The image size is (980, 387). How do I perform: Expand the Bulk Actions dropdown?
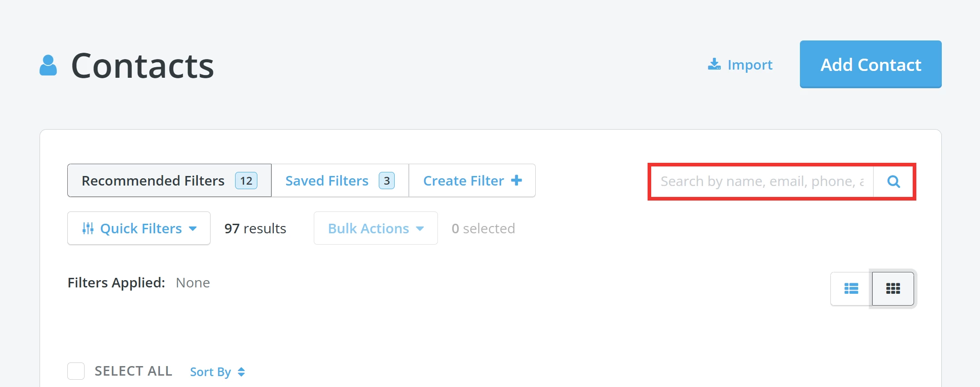[375, 228]
